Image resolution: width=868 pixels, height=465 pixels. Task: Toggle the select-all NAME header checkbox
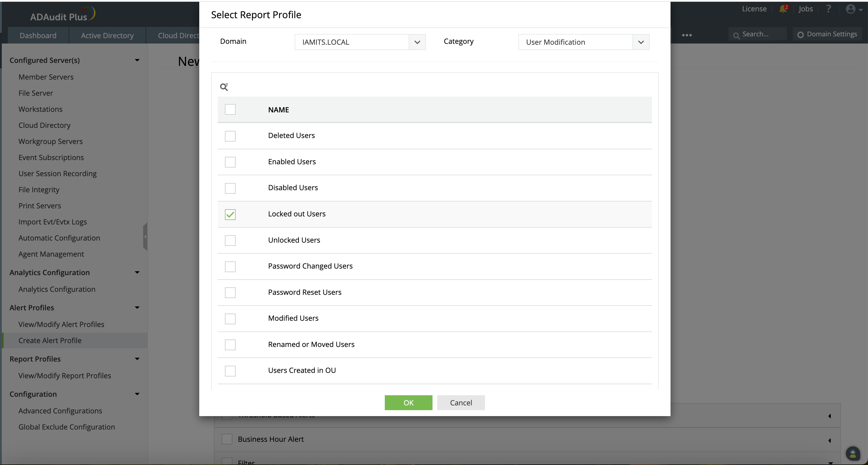click(230, 109)
